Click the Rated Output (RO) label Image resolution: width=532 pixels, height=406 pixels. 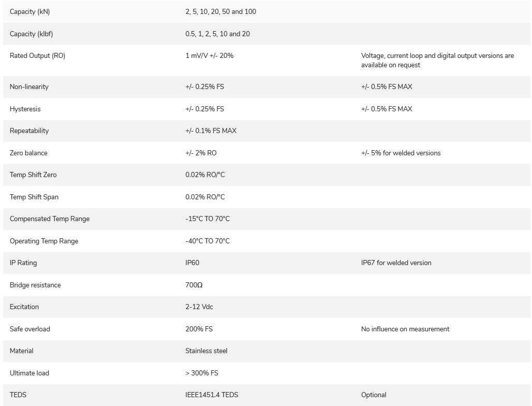click(37, 56)
